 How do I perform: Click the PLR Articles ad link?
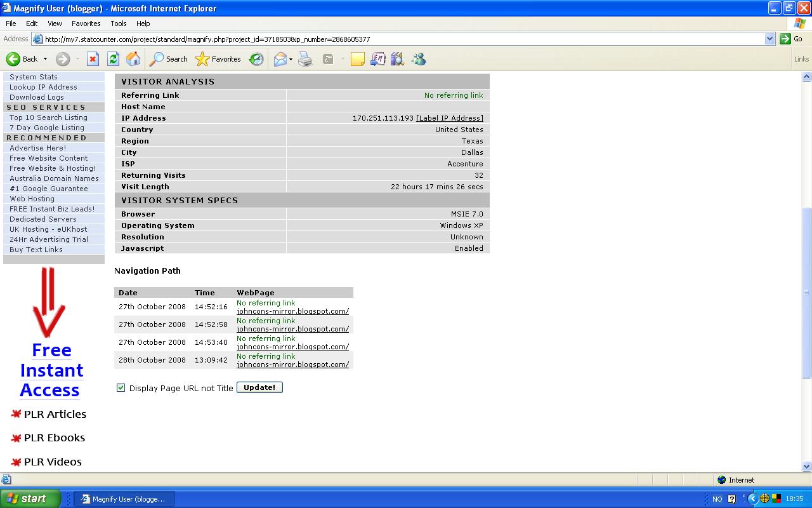tap(55, 414)
